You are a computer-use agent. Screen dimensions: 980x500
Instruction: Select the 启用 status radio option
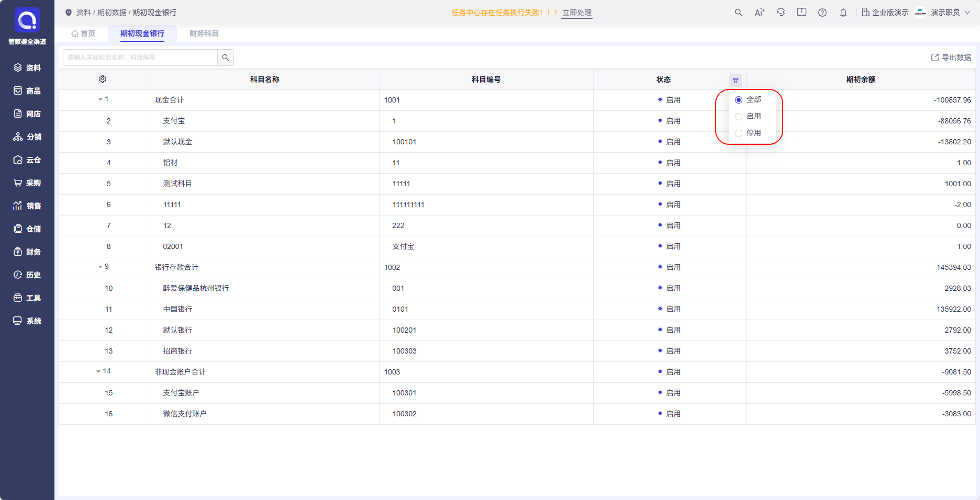pyautogui.click(x=739, y=117)
